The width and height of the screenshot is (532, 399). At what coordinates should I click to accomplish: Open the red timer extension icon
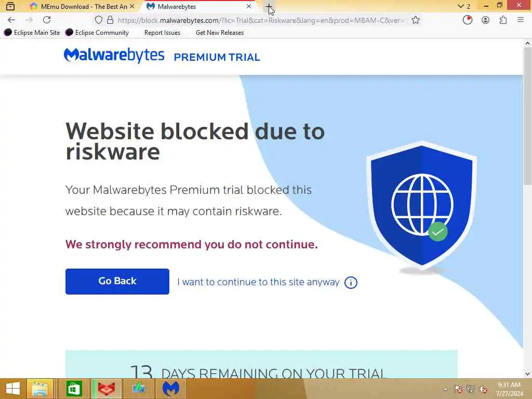(467, 20)
